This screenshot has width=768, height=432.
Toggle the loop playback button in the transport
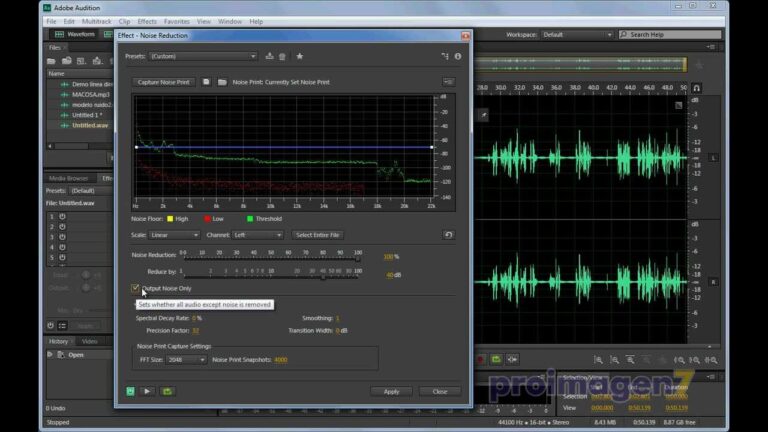pyautogui.click(x=496, y=360)
